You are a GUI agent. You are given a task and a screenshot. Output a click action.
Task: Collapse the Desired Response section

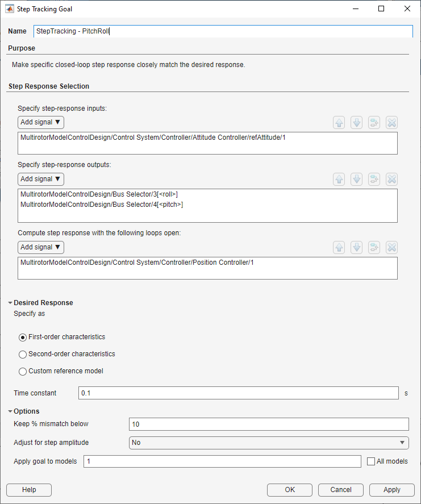click(10, 303)
